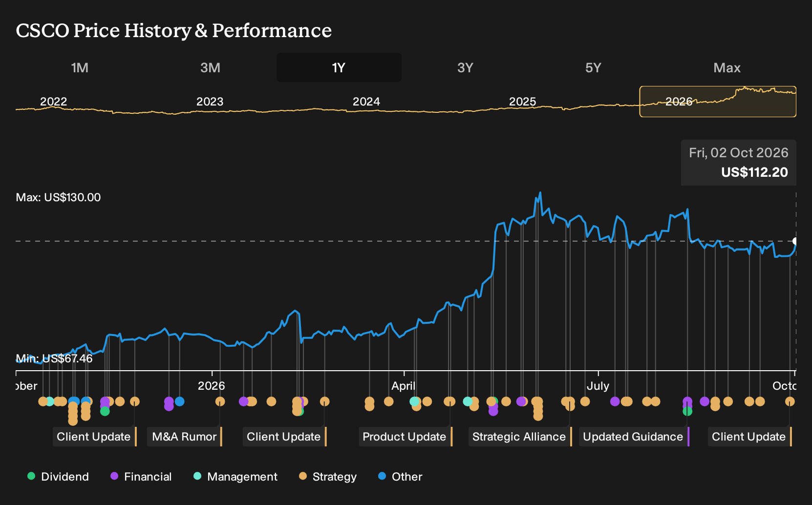812x505 pixels.
Task: Switch chart to 5Y range
Action: pos(593,67)
